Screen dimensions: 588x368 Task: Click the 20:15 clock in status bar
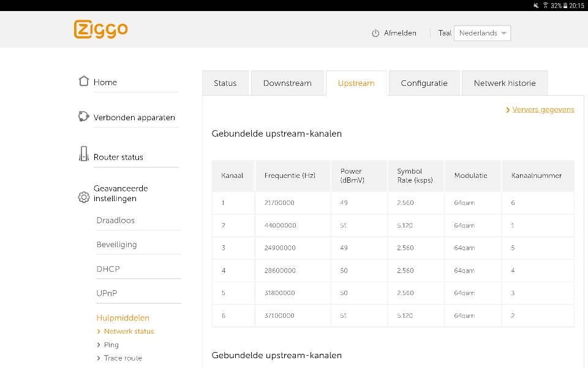(577, 6)
